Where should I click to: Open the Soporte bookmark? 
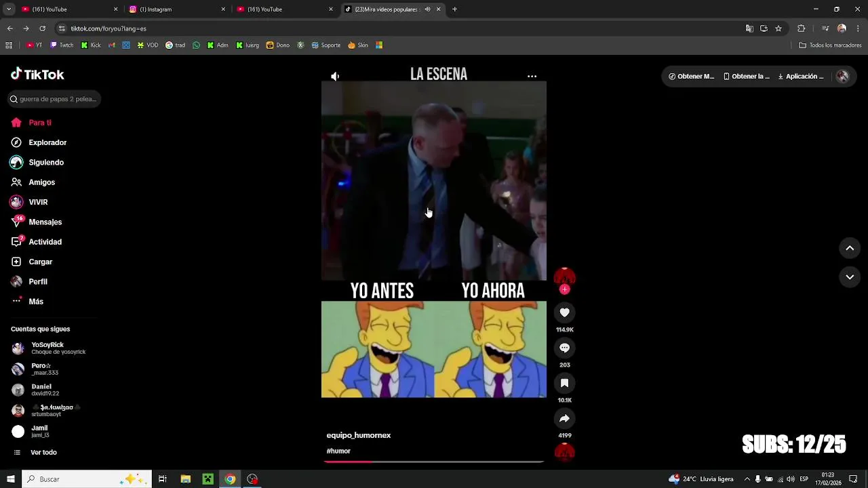(x=326, y=45)
